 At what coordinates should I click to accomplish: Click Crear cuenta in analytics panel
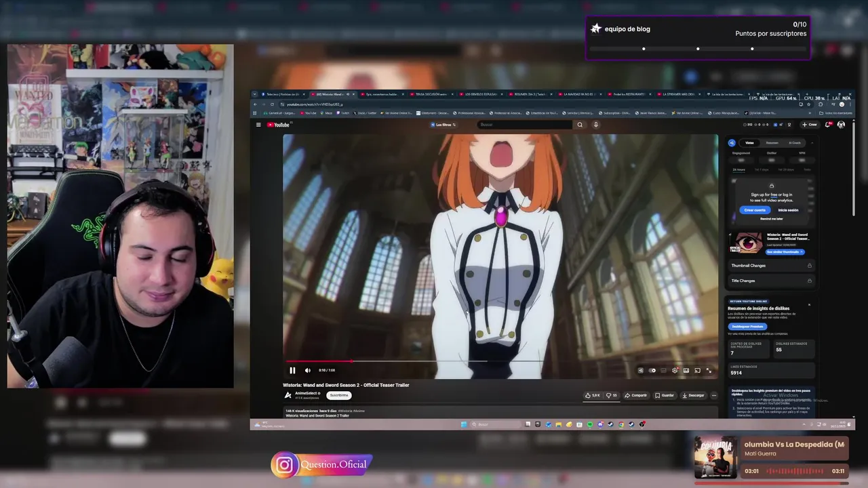(x=755, y=210)
